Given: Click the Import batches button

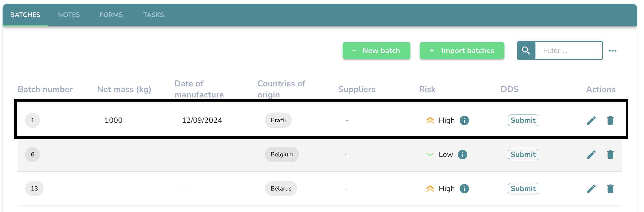Looking at the screenshot, I should pos(462,51).
